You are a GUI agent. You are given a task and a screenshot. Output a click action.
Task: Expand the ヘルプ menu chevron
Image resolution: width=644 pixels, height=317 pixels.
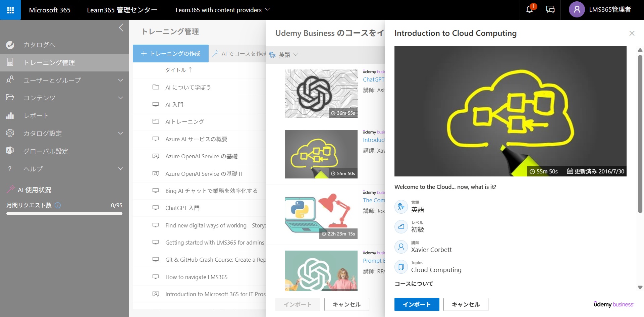pos(121,169)
